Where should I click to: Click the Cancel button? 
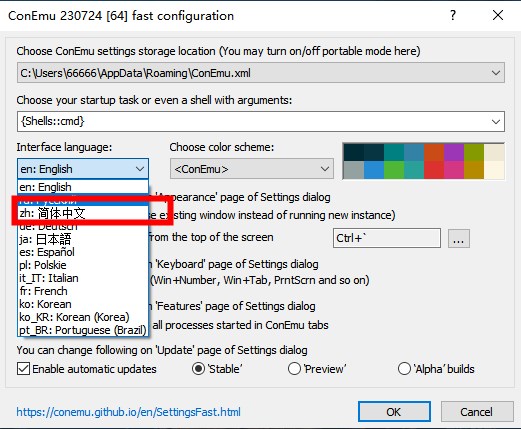click(477, 412)
